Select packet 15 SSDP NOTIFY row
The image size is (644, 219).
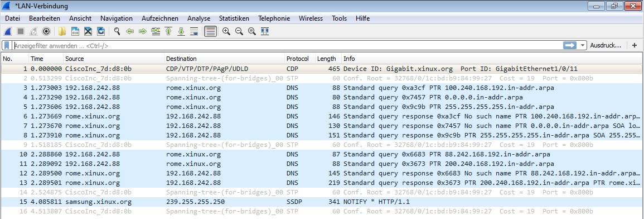[x=322, y=202]
